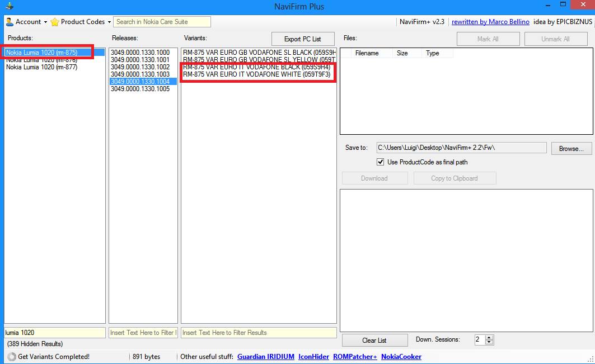Click the Download button
Image resolution: width=595 pixels, height=364 pixels.
point(374,178)
